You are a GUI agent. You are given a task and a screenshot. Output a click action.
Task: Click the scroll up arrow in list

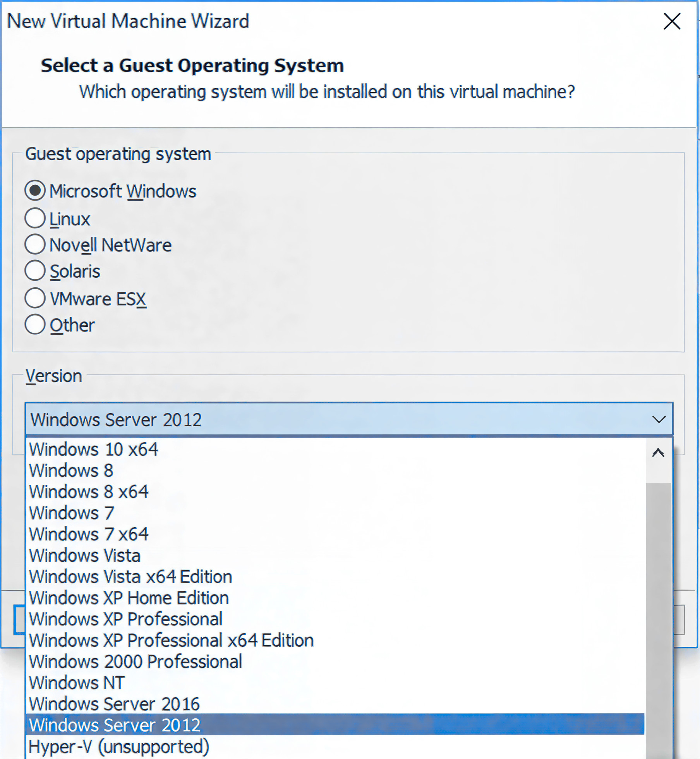(658, 453)
